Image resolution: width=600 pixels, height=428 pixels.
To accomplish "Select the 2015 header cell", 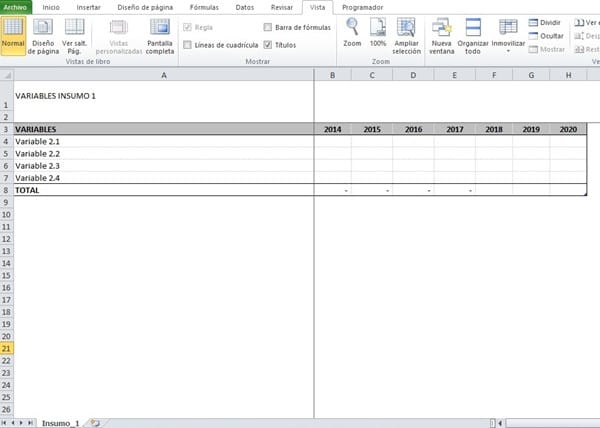I will pos(372,129).
